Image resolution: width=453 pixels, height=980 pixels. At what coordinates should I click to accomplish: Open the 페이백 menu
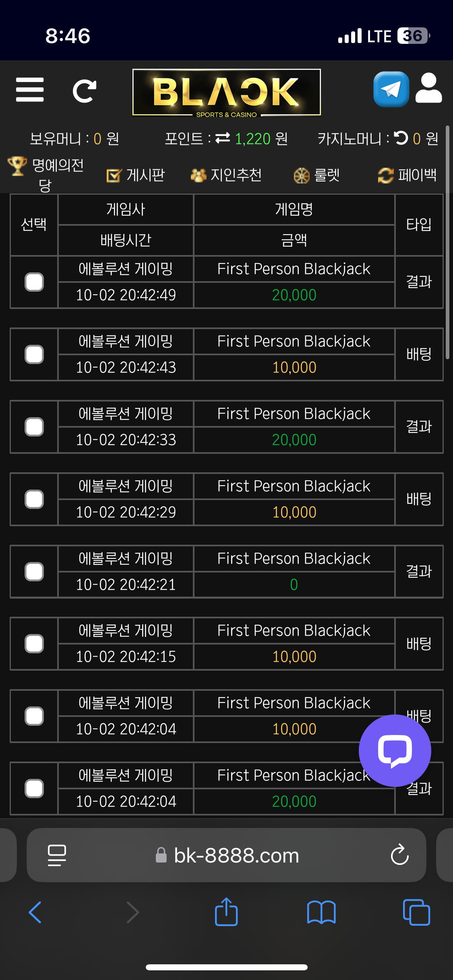tap(407, 175)
